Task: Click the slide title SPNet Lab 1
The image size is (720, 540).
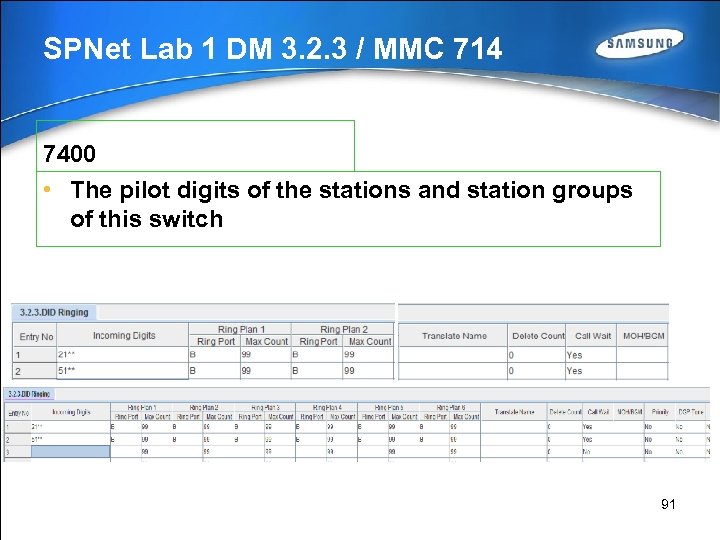Action: 273,48
